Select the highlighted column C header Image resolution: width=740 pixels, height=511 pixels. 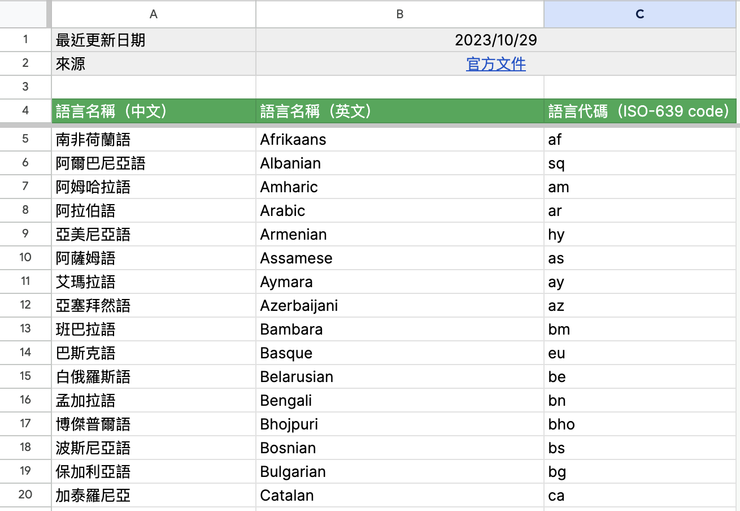[x=640, y=14]
